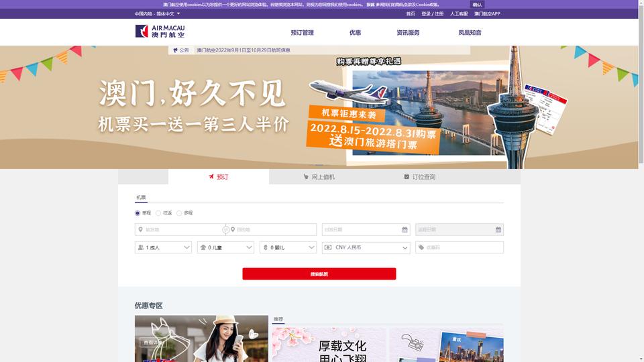The height and width of the screenshot is (362, 644).
Task: Select the 机票 sub-tab
Action: click(141, 197)
